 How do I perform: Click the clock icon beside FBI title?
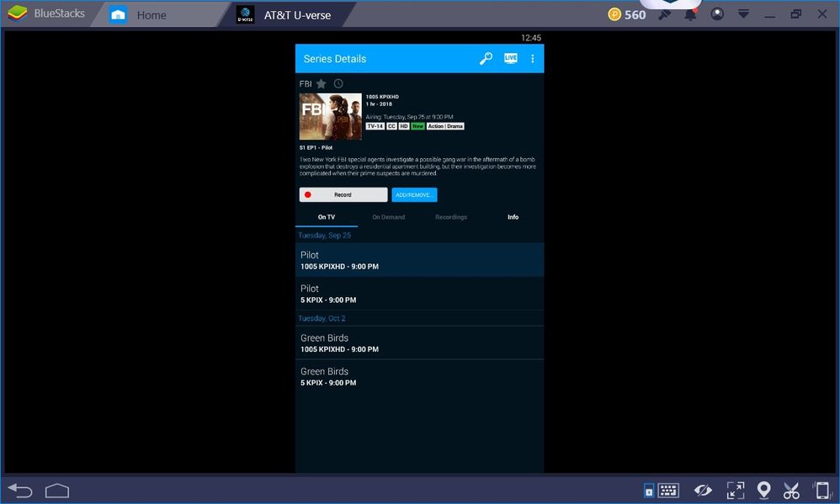coord(338,84)
